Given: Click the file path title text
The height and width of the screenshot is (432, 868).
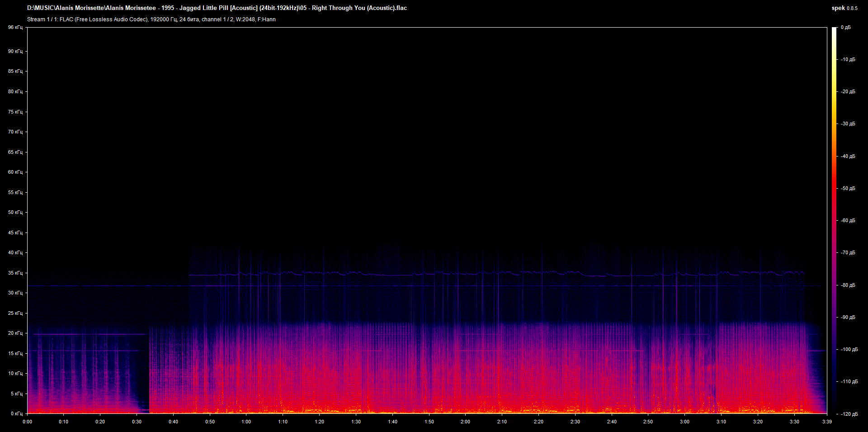Looking at the screenshot, I should tap(217, 8).
